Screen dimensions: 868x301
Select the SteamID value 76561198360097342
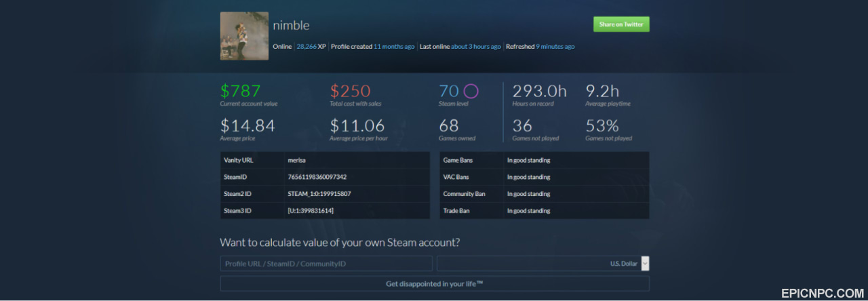(x=317, y=177)
